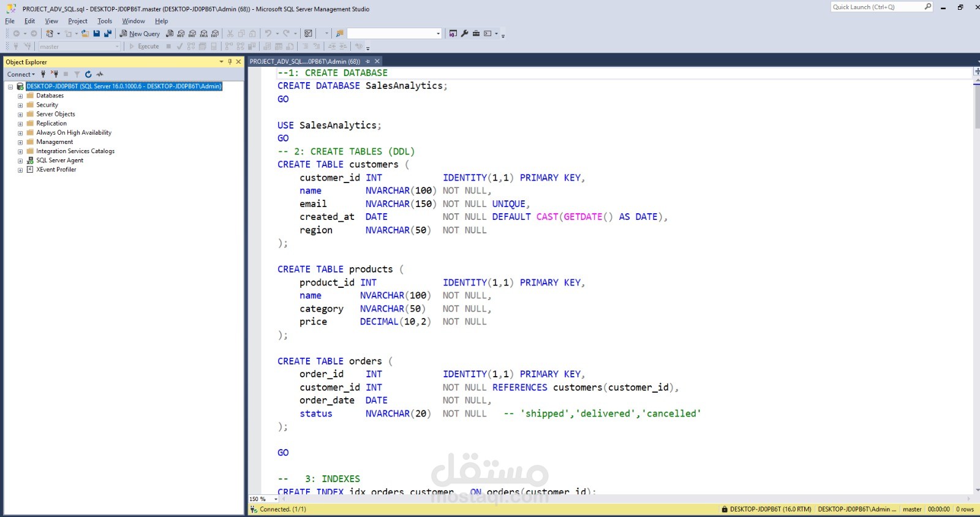
Task: Click the Find in Files icon
Action: (339, 33)
